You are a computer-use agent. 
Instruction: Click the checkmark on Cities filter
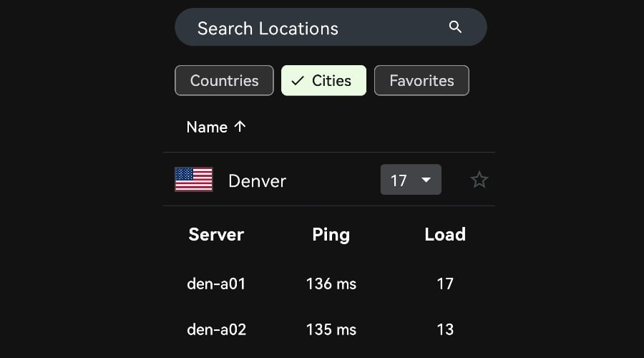tap(298, 81)
